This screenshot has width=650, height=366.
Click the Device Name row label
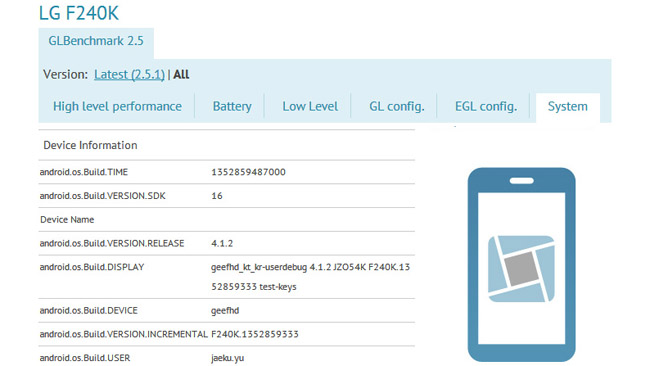(x=67, y=220)
